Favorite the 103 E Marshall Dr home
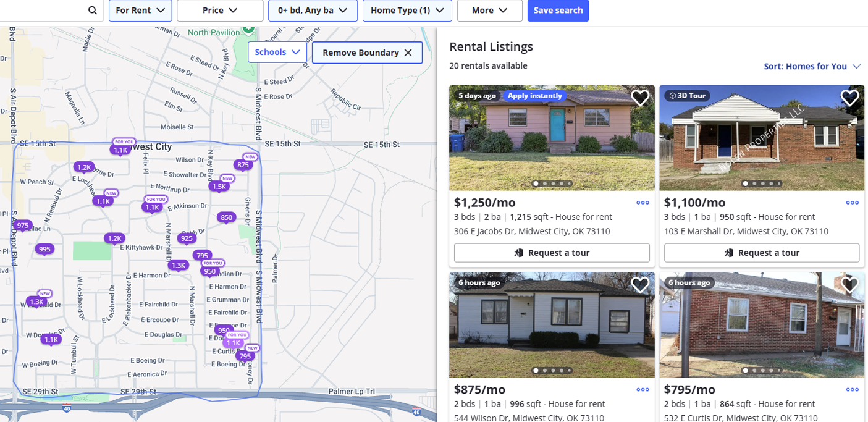Image resolution: width=868 pixels, height=422 pixels. pos(850,98)
